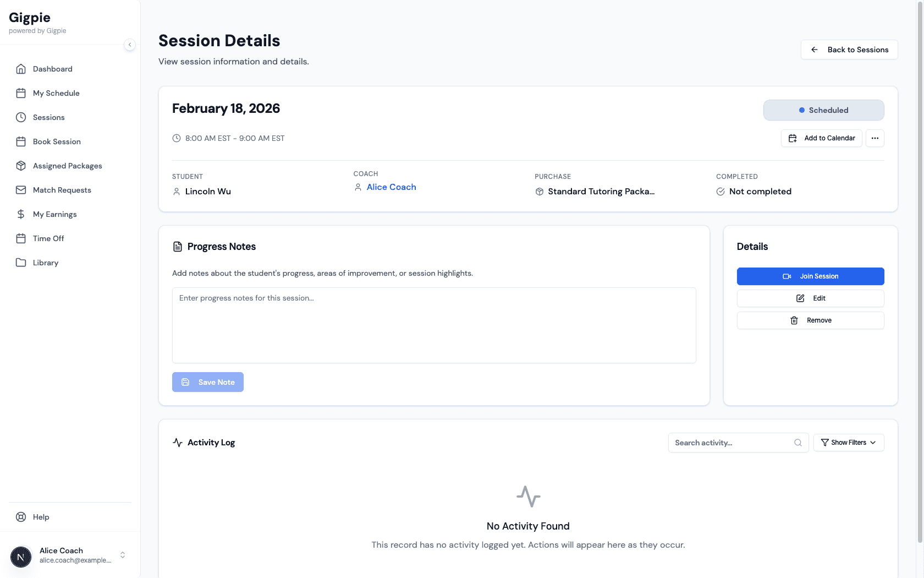Click the search magnifier icon in Activity Log
Screen dimensions: 924x578
click(x=798, y=443)
